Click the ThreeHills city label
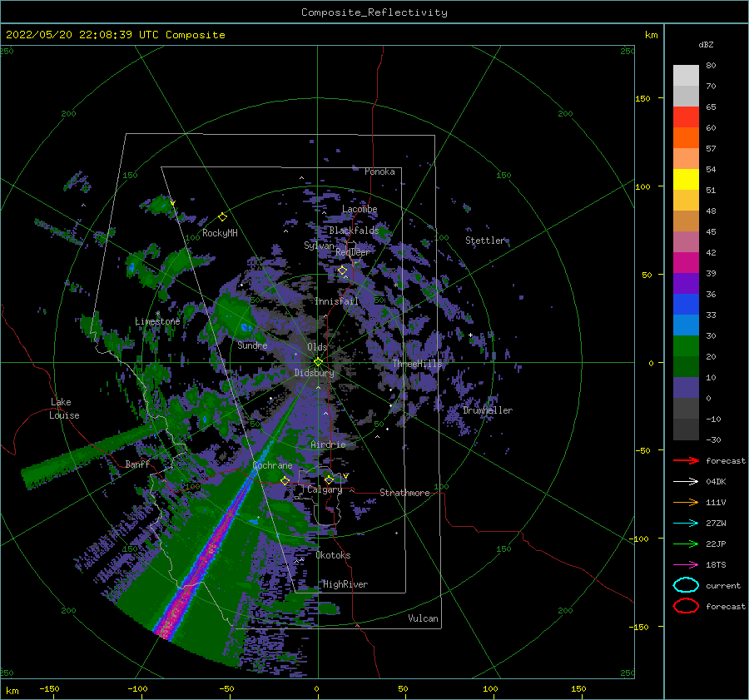This screenshot has height=700, width=749. tap(418, 364)
